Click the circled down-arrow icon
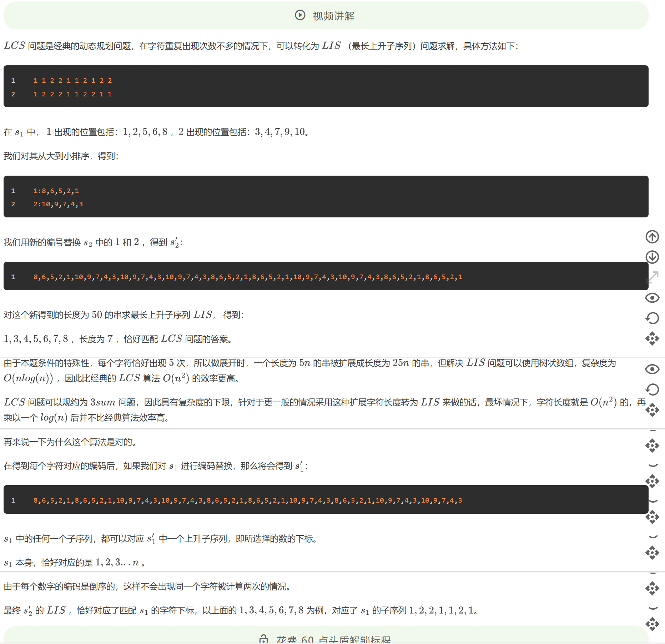This screenshot has height=644, width=665. point(652,257)
